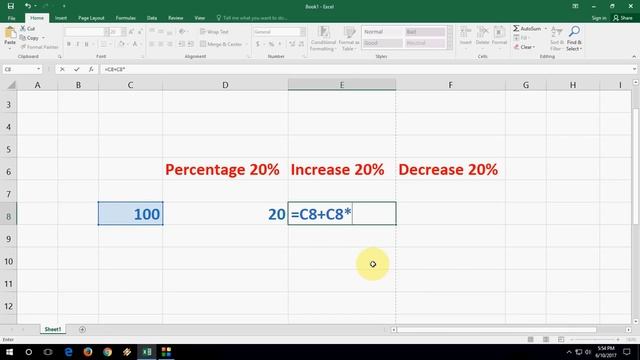The width and height of the screenshot is (640, 360).
Task: Click Merge & Center button
Action: 220,44
